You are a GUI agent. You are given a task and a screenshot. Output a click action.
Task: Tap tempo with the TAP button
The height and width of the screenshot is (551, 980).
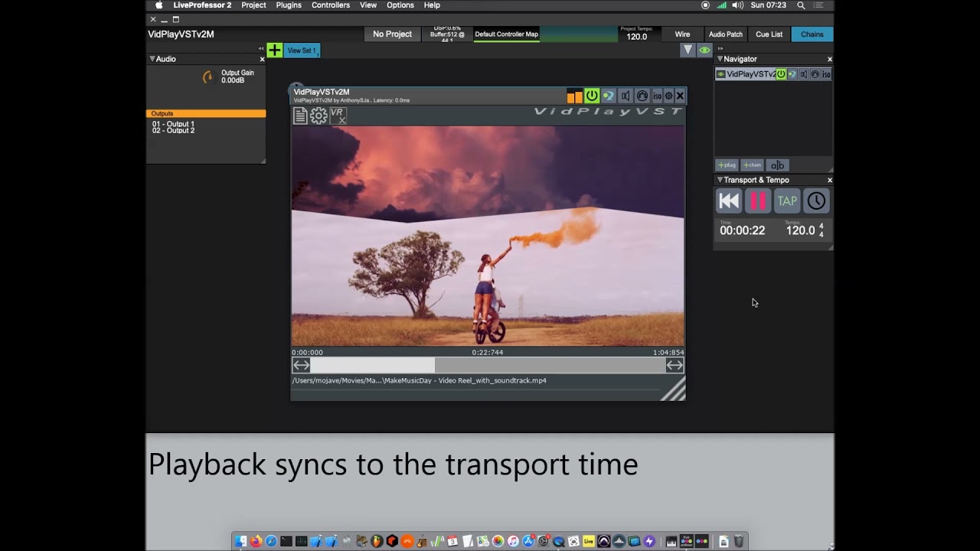pyautogui.click(x=787, y=201)
